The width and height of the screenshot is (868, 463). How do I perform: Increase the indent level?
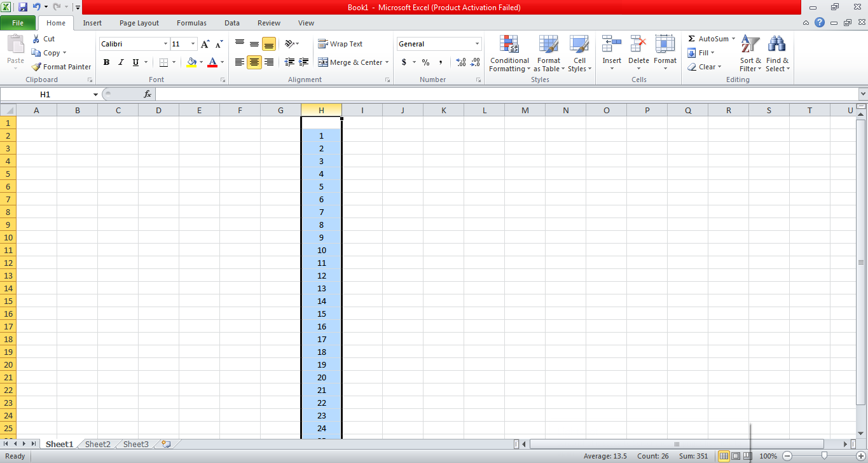[304, 62]
